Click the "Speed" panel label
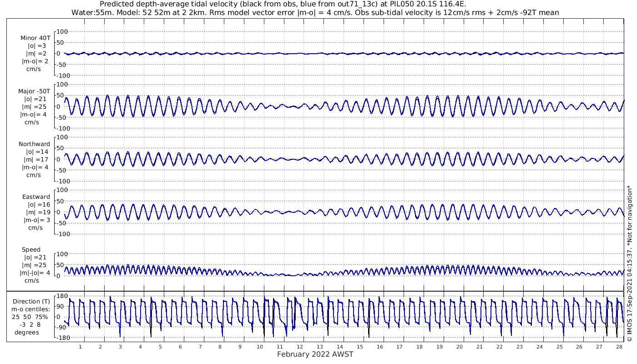 31,249
